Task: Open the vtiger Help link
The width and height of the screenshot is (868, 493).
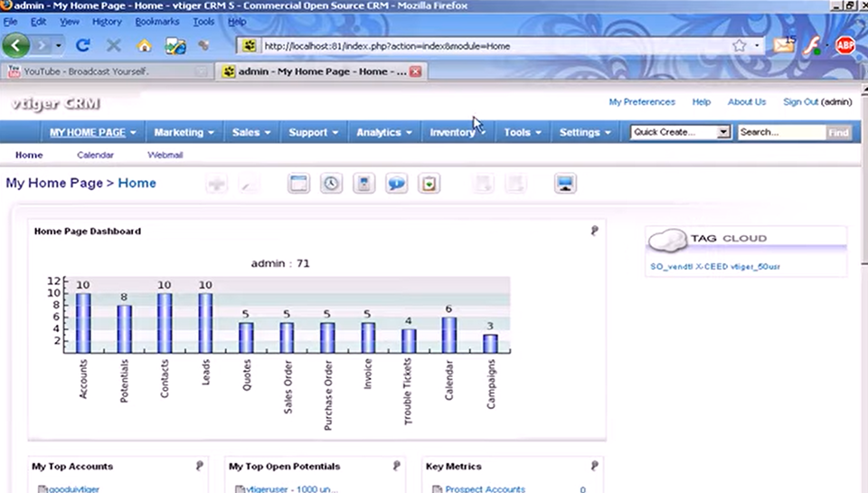Action: pyautogui.click(x=702, y=102)
